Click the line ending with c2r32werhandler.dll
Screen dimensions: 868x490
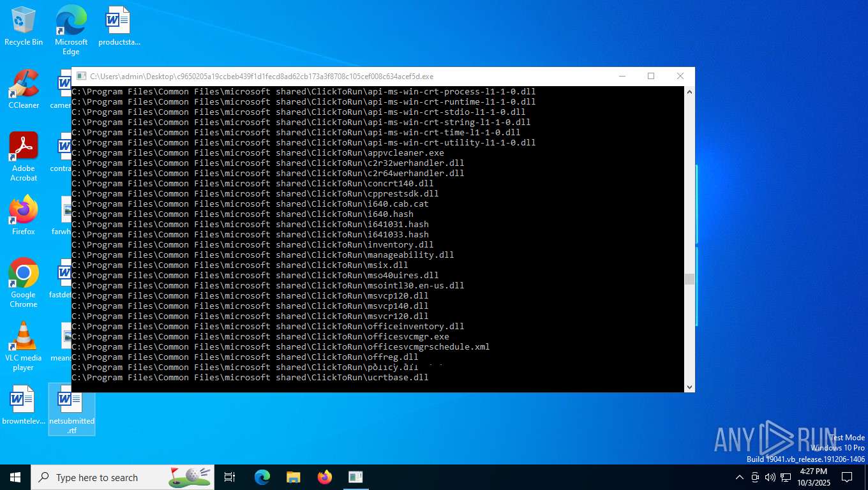coord(268,163)
